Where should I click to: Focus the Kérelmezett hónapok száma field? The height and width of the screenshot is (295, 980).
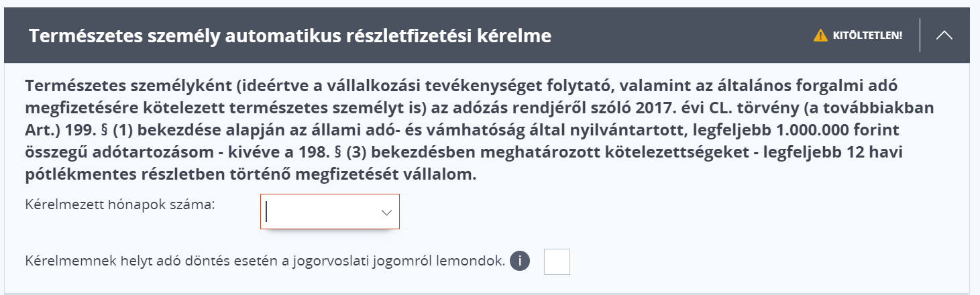pos(330,212)
